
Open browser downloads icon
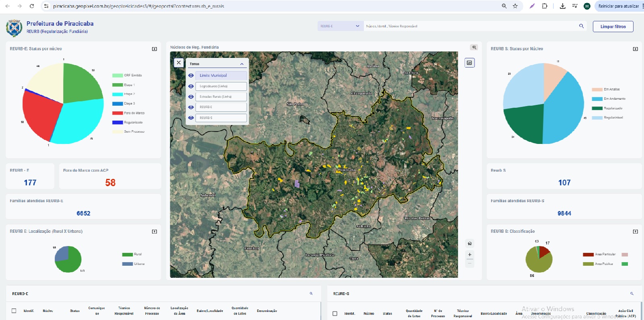tap(563, 6)
